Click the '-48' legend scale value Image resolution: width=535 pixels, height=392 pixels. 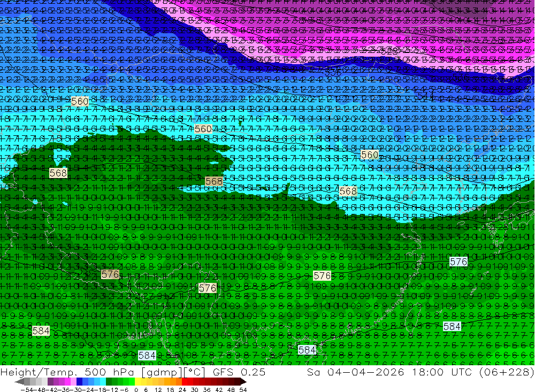point(40,390)
